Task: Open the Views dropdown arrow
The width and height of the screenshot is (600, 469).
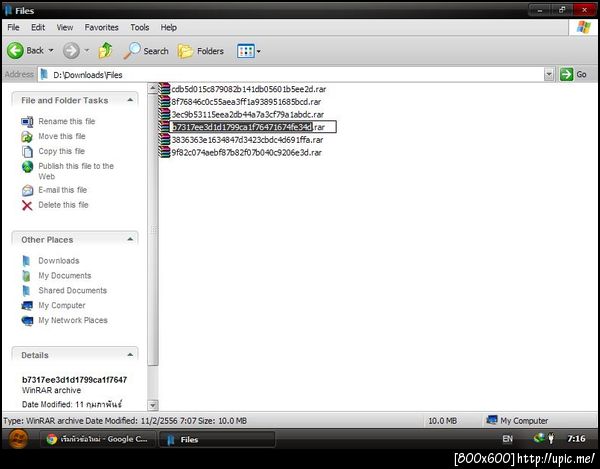Action: point(259,51)
